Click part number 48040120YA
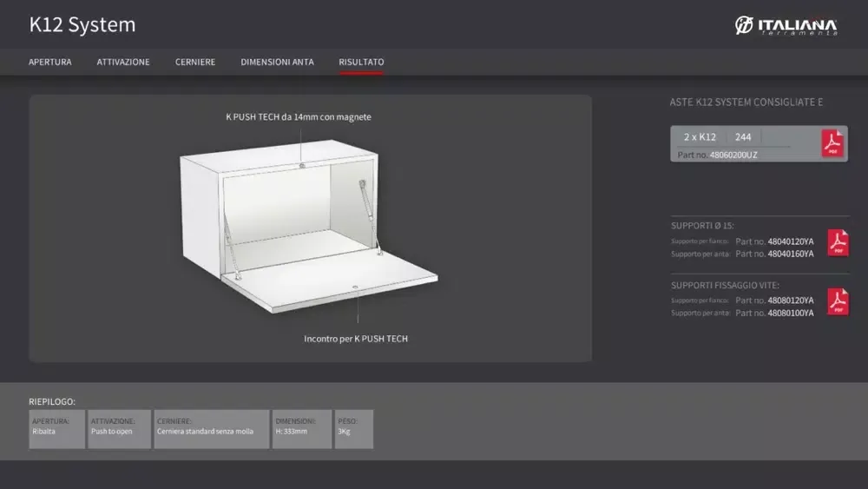Viewport: 868px width, 489px height. point(791,241)
